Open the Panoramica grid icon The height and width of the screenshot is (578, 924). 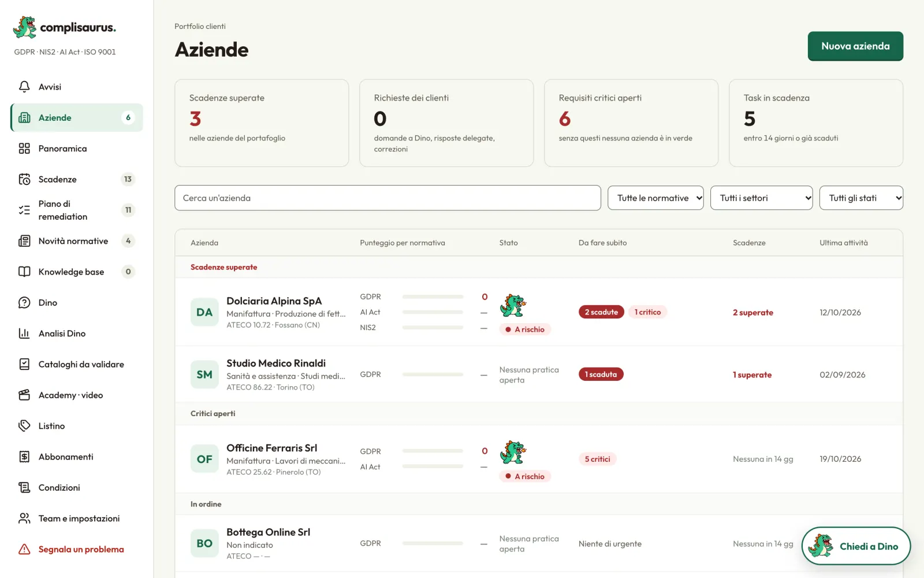(24, 149)
